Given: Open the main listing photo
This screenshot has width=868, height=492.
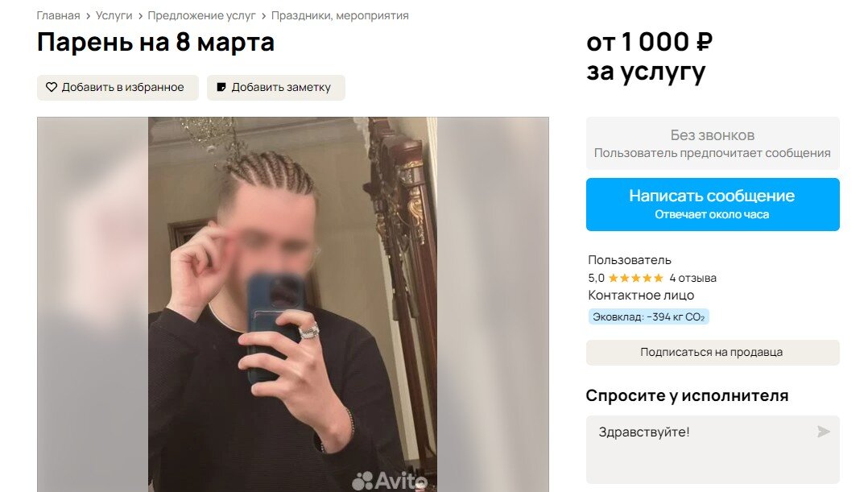Looking at the screenshot, I should pos(293,304).
